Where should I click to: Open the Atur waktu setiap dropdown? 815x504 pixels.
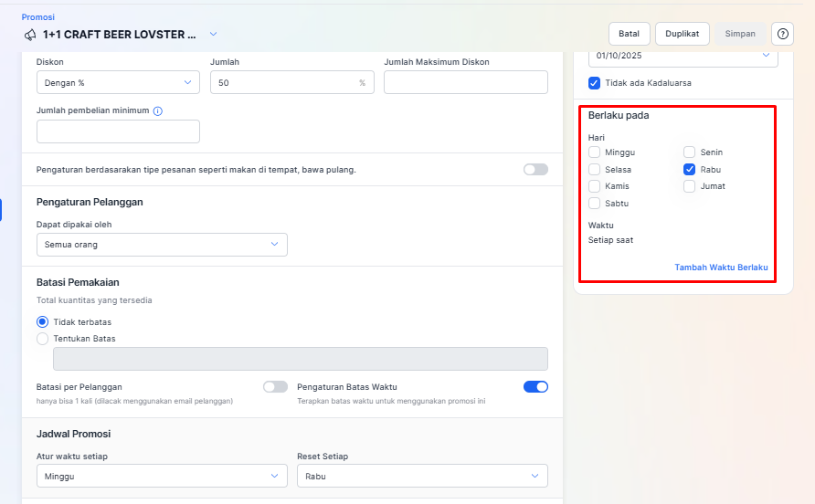(x=162, y=477)
